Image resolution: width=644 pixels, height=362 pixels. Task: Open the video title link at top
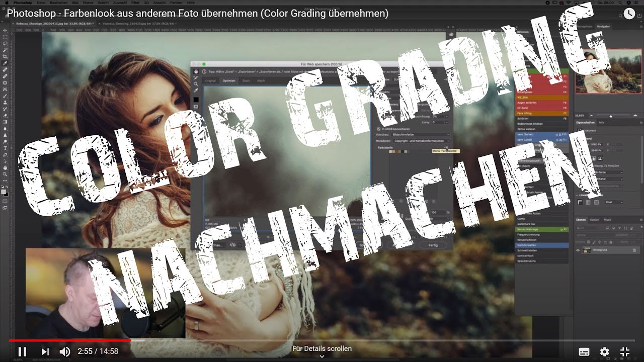pos(198,14)
